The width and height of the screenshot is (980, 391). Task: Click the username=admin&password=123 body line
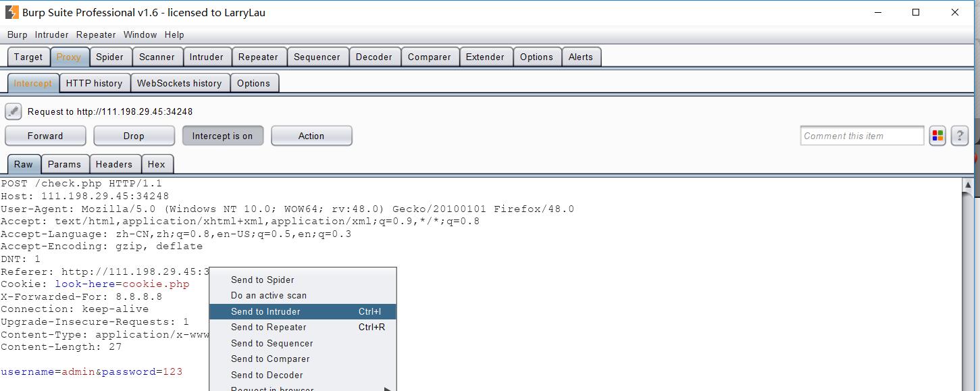(x=92, y=372)
